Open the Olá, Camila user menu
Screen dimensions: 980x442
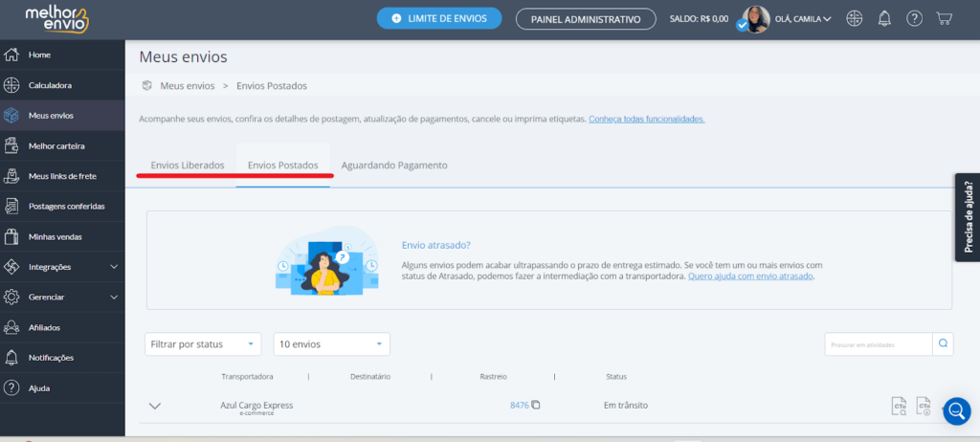(803, 19)
